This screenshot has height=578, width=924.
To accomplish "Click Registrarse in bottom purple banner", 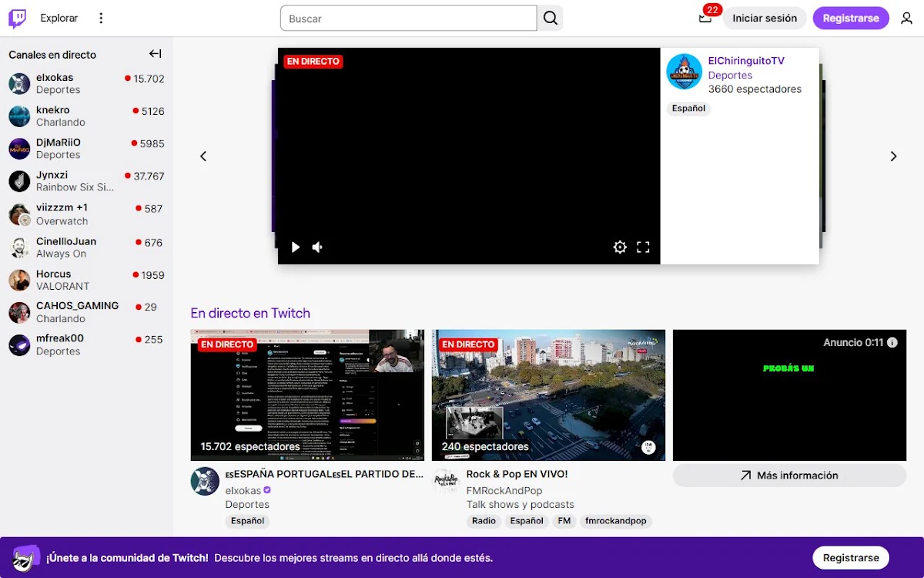I will (x=851, y=557).
